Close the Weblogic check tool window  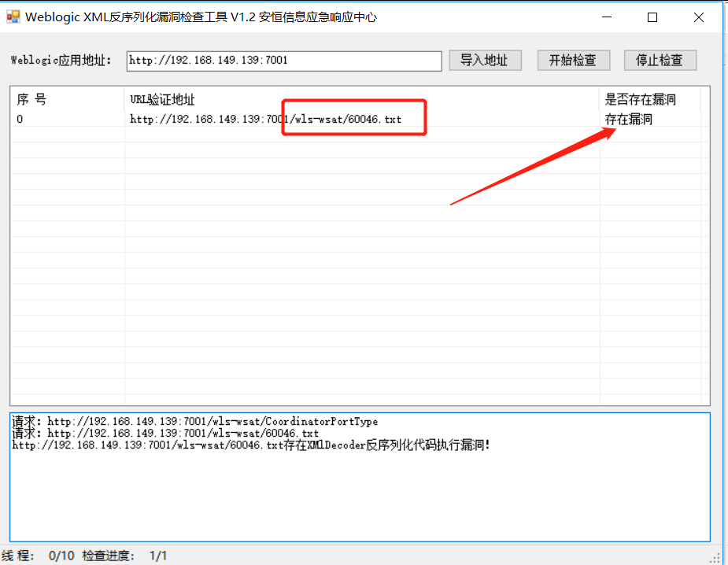click(x=699, y=17)
